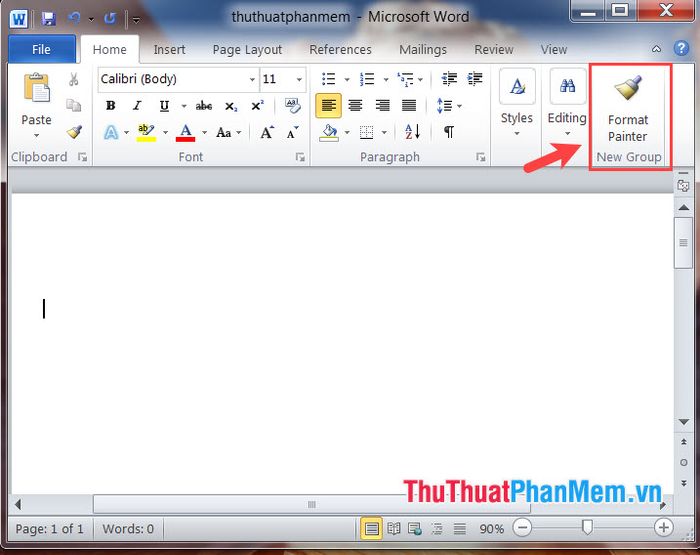Click the Save icon in Quick Access Toolbar
This screenshot has height=555, width=700.
(x=49, y=19)
